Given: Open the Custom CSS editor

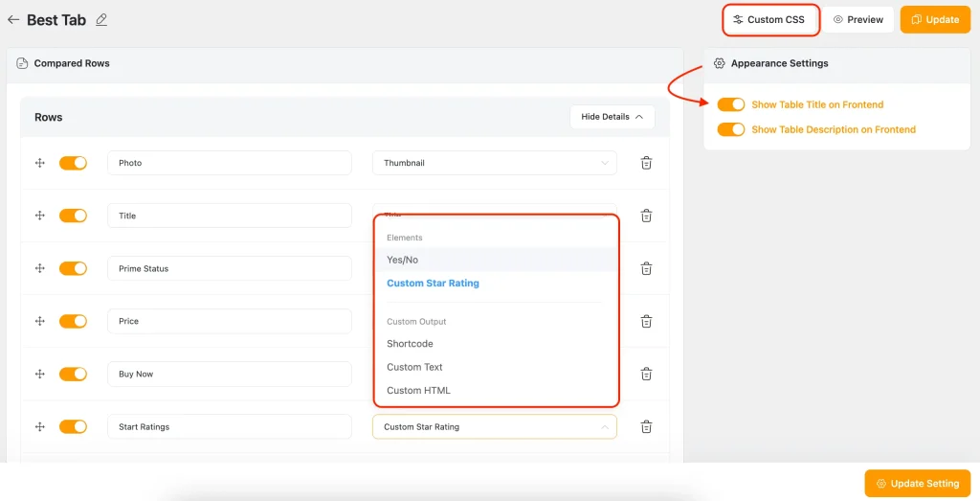Looking at the screenshot, I should (769, 19).
